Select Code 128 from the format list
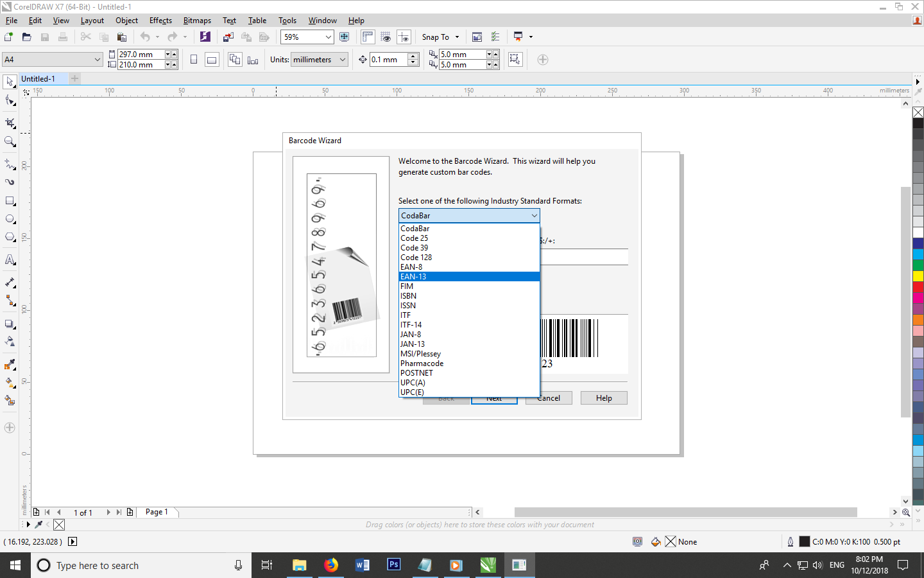Image resolution: width=924 pixels, height=578 pixels. point(416,258)
